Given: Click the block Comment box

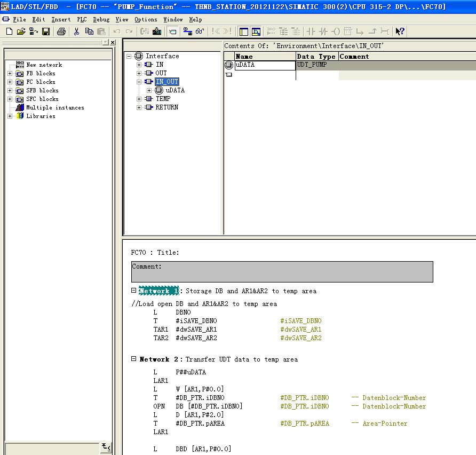Looking at the screenshot, I should click(x=282, y=272).
